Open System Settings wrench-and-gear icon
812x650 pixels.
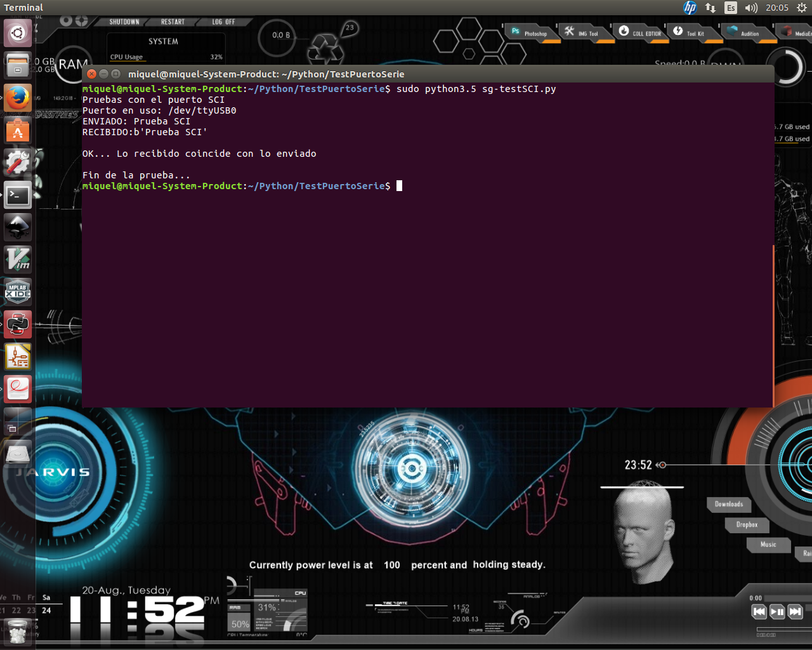(x=18, y=163)
